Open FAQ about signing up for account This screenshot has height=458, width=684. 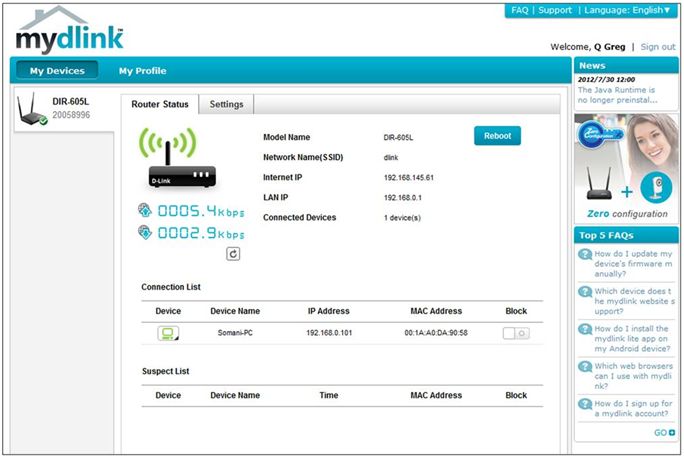tap(633, 409)
